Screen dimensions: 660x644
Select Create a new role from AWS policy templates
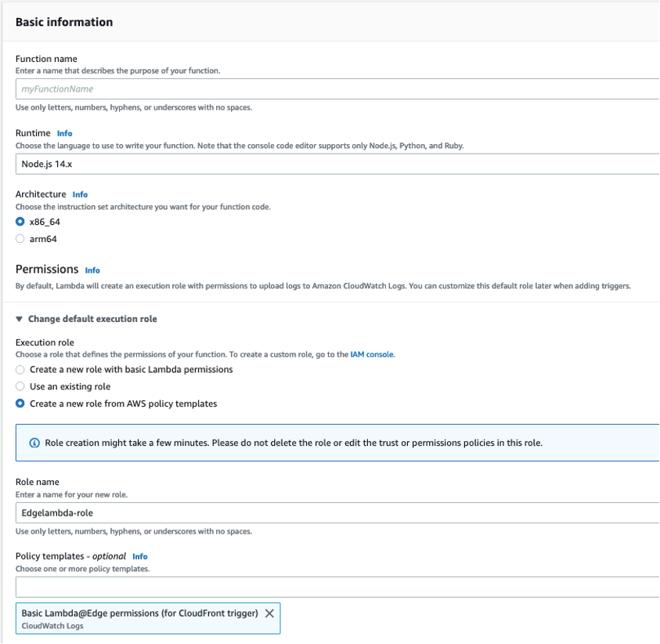pos(20,403)
